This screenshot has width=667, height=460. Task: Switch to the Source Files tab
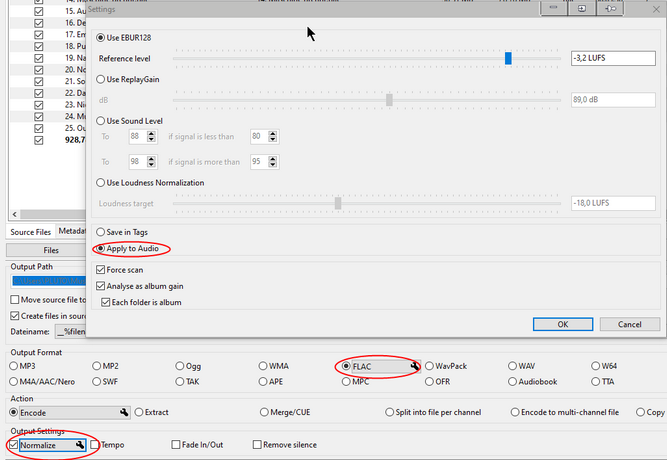30,232
